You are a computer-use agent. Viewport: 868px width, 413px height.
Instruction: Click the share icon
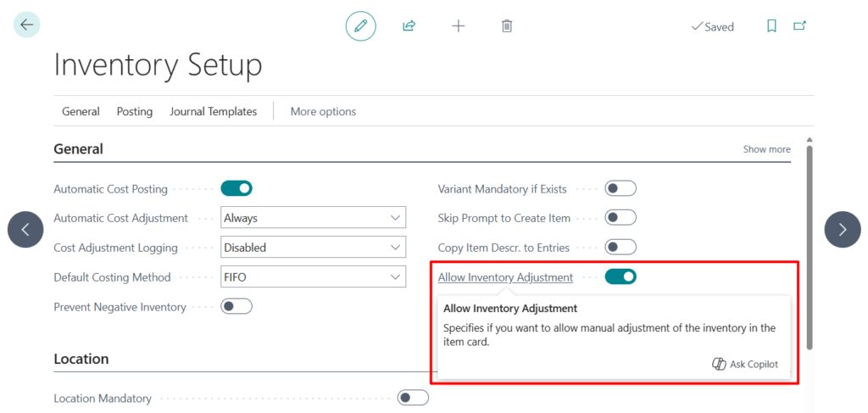(409, 26)
